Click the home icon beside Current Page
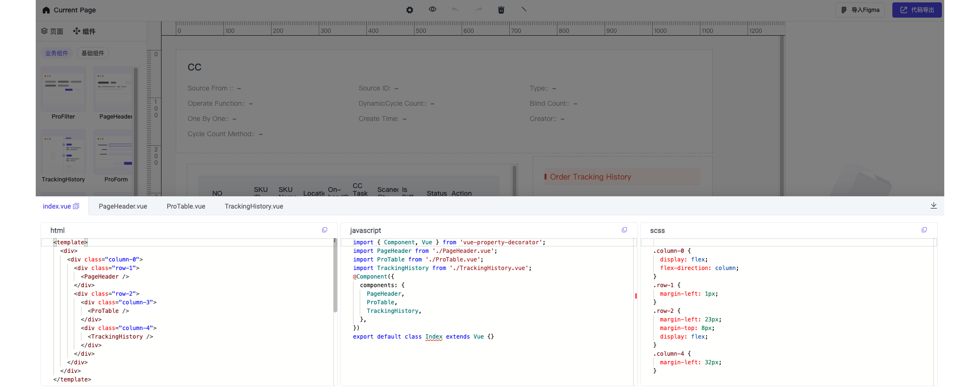Viewport: 980px width, 390px height. [x=46, y=10]
